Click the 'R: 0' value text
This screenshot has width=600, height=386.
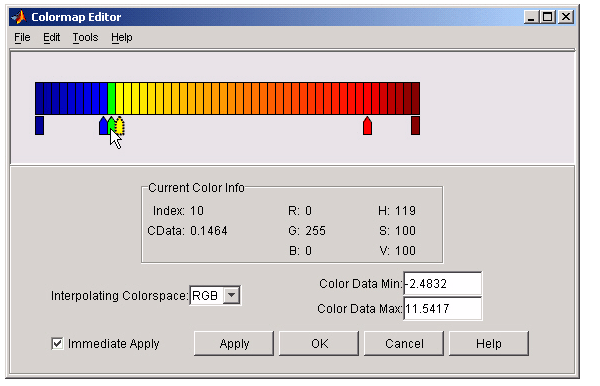click(x=300, y=211)
